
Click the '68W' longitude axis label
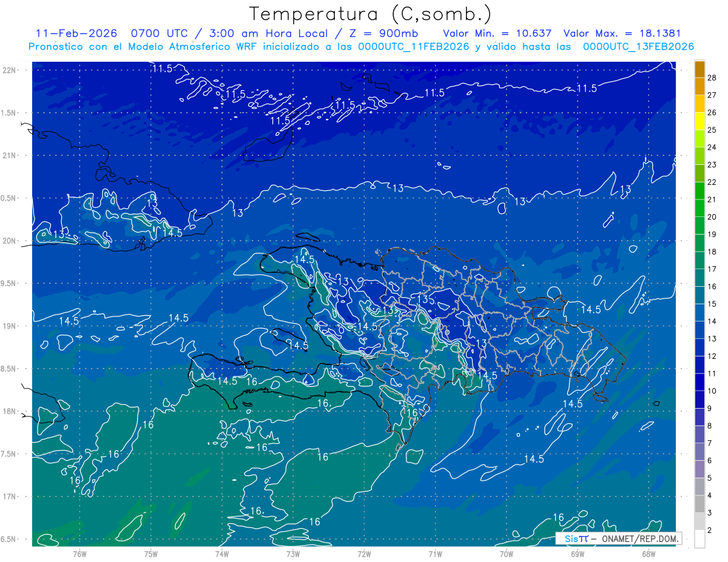click(x=649, y=554)
